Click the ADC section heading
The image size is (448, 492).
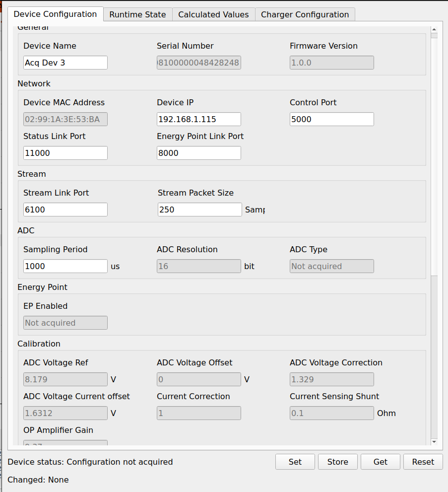26,231
